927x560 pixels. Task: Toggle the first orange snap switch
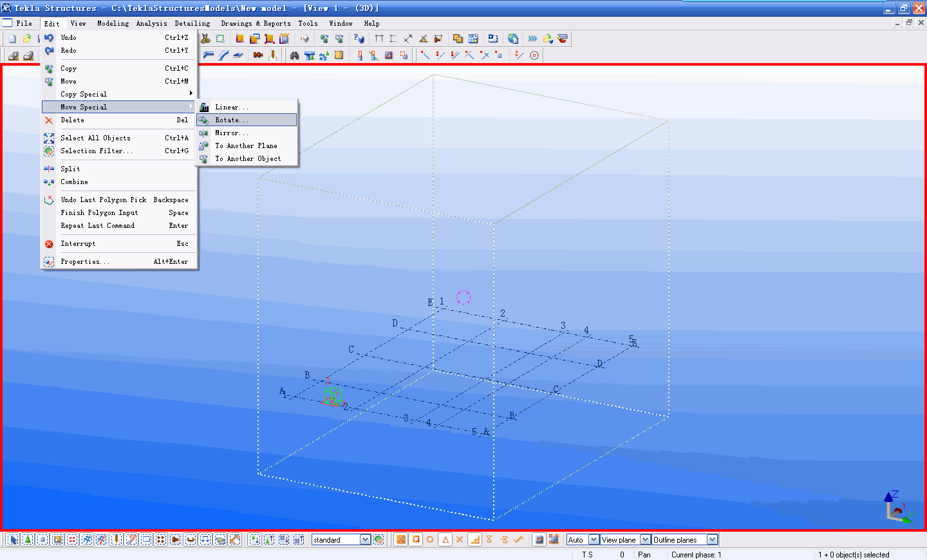click(400, 539)
